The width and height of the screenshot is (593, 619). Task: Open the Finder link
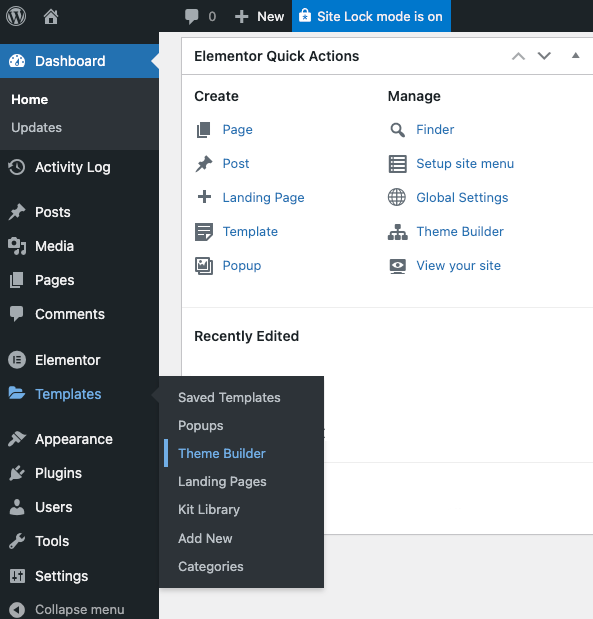click(x=435, y=129)
